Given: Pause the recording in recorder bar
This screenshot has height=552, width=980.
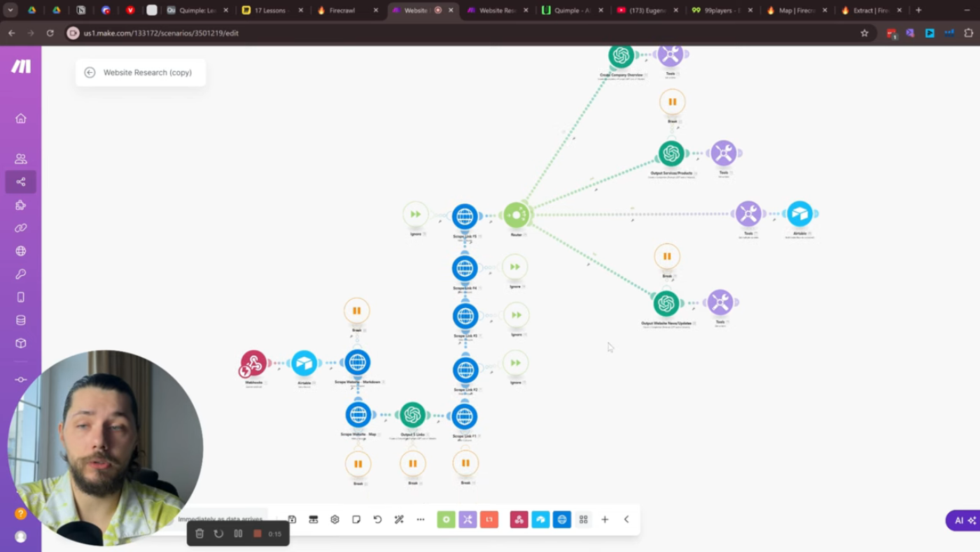Looking at the screenshot, I should point(238,534).
